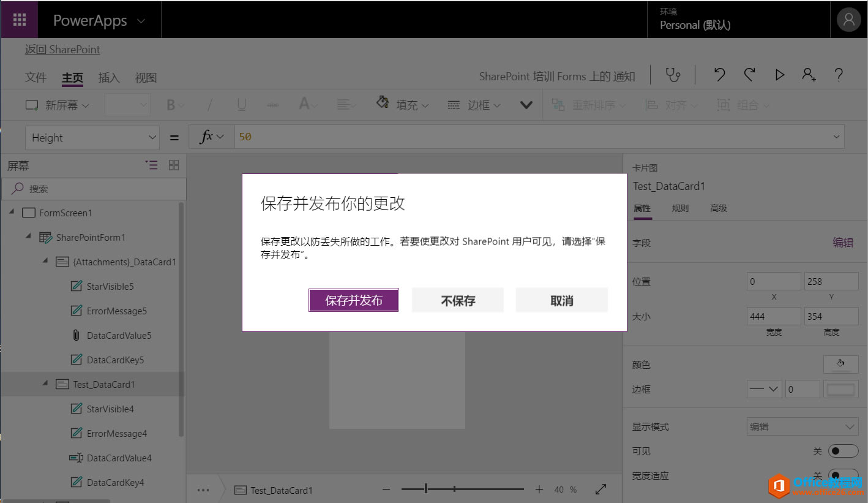Collapse FormScreen1 tree node

click(12, 212)
